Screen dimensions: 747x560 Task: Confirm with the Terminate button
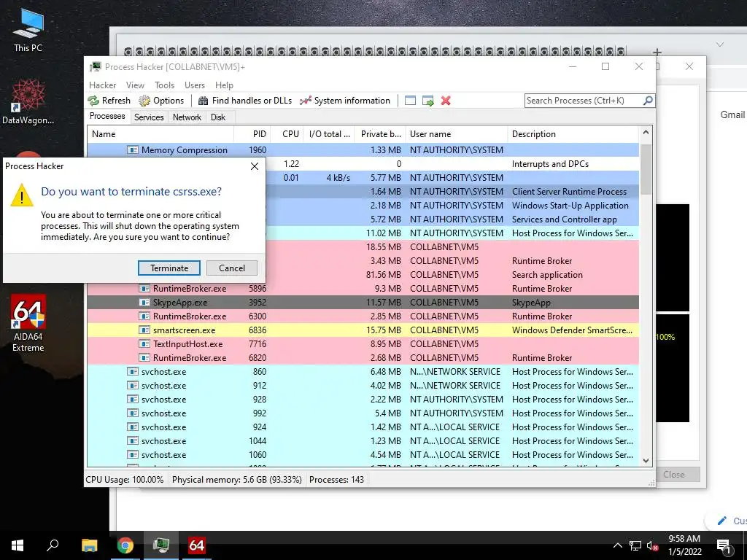(169, 268)
